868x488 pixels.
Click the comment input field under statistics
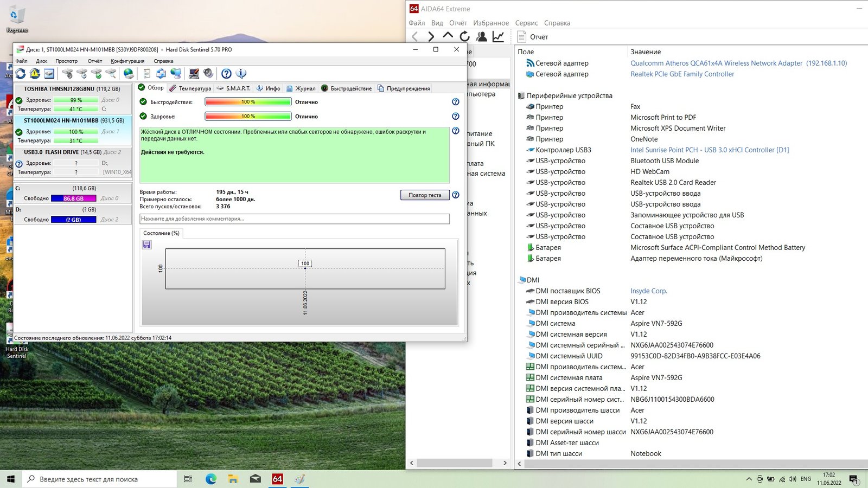(294, 219)
